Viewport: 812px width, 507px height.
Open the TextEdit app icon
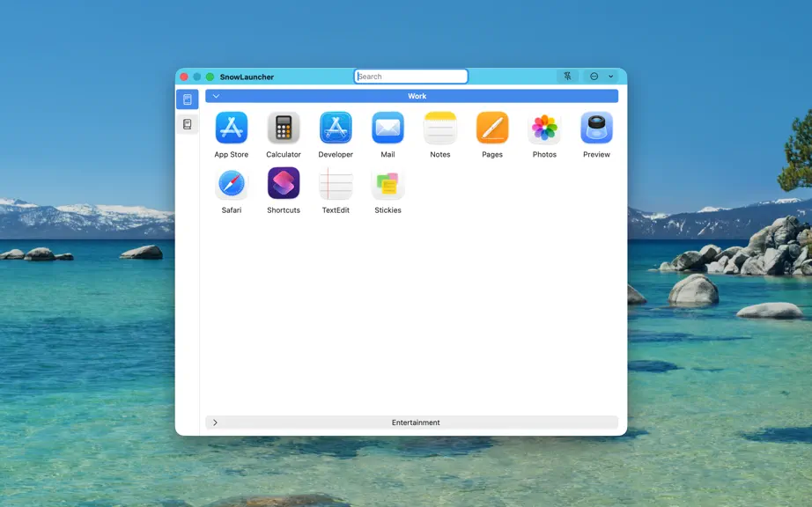pyautogui.click(x=336, y=183)
